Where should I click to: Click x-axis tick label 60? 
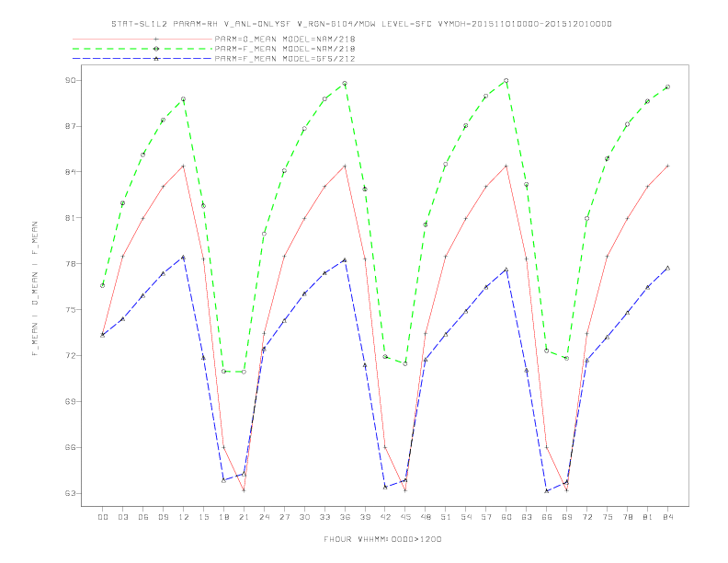[x=506, y=517]
